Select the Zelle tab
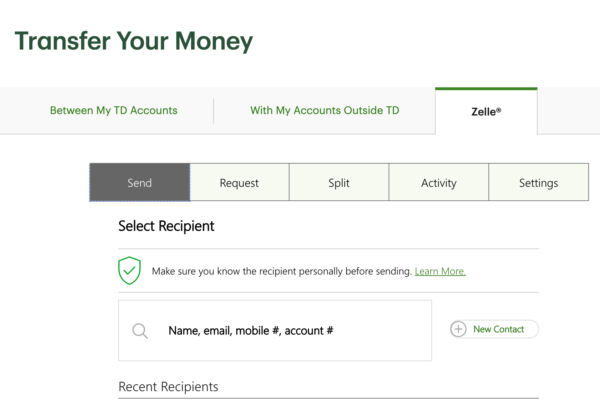600x400 pixels. point(485,111)
